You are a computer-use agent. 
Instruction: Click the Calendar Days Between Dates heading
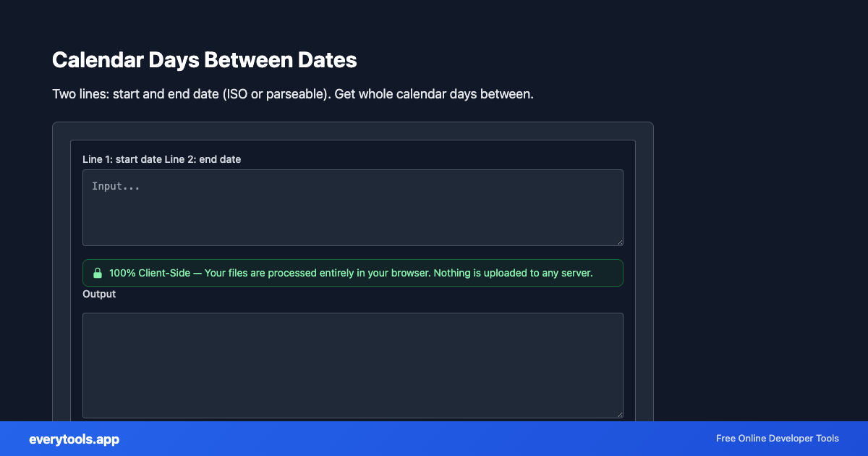(x=205, y=60)
